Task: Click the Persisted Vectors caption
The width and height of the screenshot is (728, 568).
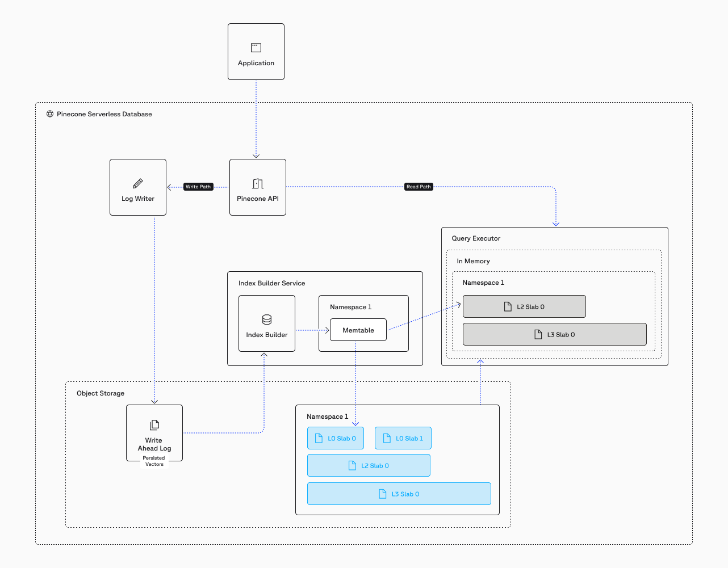Action: coord(154,461)
